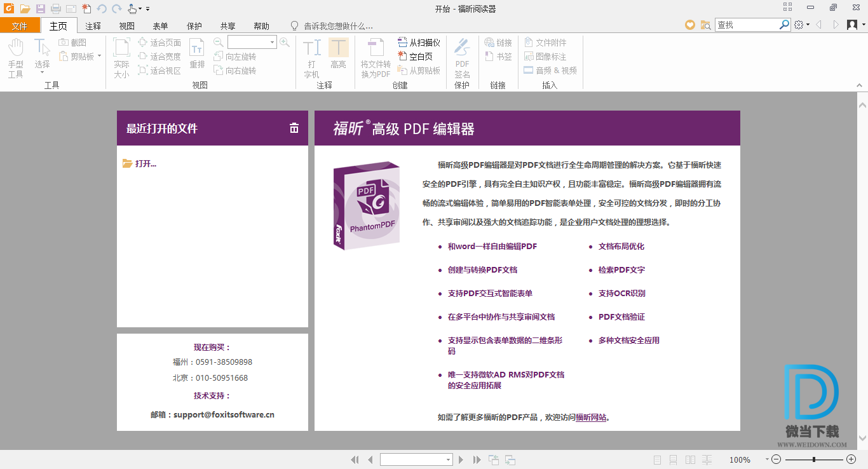Viewport: 868px width, 469px height.
Task: Open the File (文件) tab
Action: click(x=20, y=26)
